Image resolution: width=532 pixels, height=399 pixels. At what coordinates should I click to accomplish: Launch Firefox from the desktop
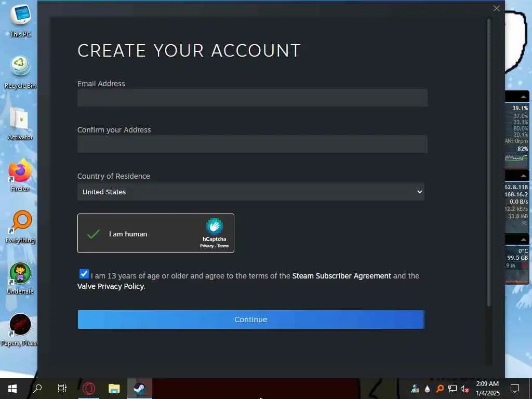point(20,176)
